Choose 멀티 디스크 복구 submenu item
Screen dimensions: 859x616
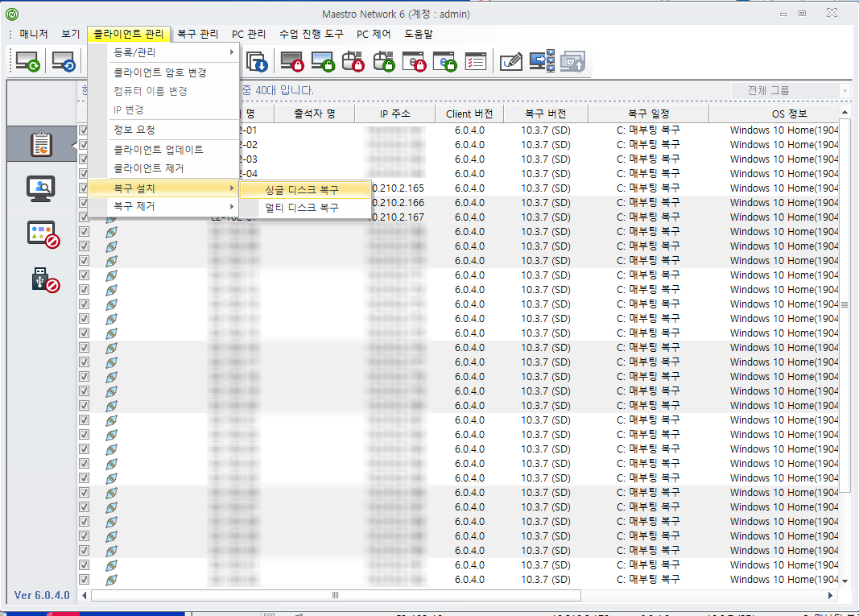[305, 208]
